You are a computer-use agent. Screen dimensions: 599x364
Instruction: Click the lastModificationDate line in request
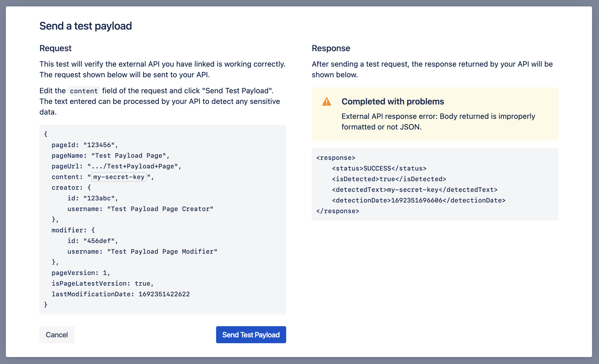coord(121,294)
